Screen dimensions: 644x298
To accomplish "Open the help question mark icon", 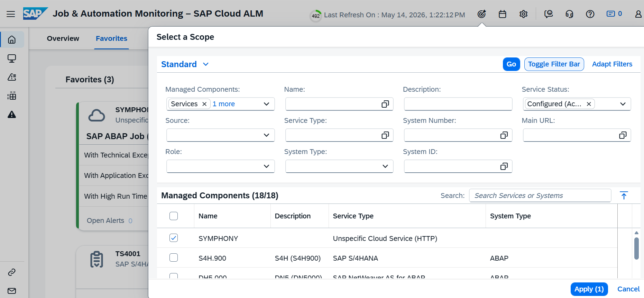I will point(590,14).
